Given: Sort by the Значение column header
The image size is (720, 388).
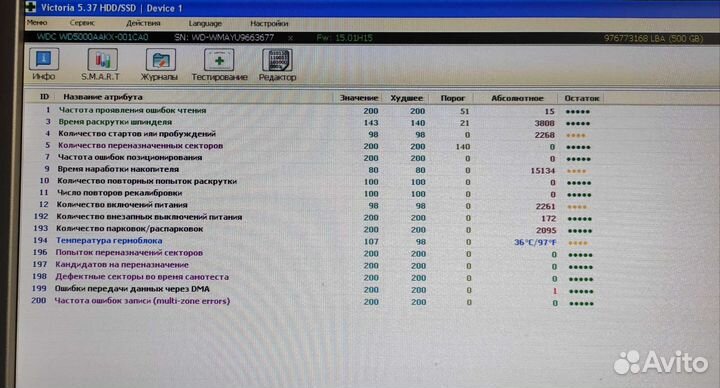Looking at the screenshot, I should pos(359,98).
